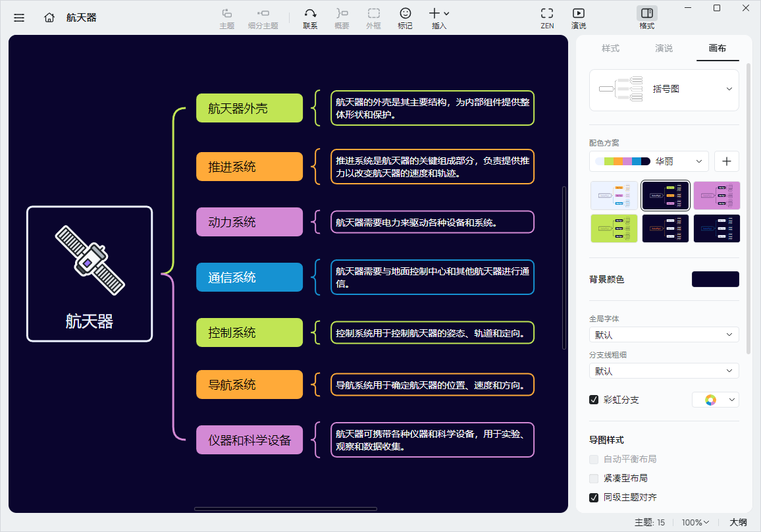Start 演说 presentation mode
This screenshot has height=532, width=761.
pyautogui.click(x=578, y=18)
